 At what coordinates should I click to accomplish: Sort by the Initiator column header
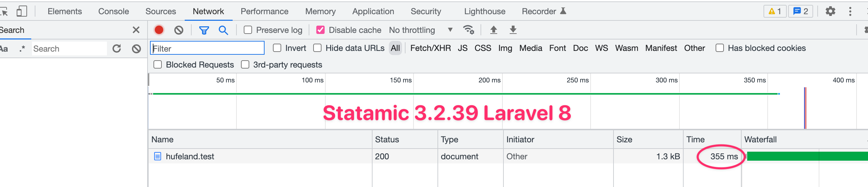tap(558, 140)
